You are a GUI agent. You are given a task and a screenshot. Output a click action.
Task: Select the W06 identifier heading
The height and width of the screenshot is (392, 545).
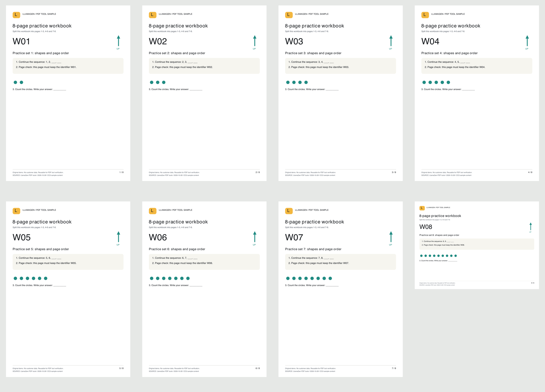coord(158,237)
